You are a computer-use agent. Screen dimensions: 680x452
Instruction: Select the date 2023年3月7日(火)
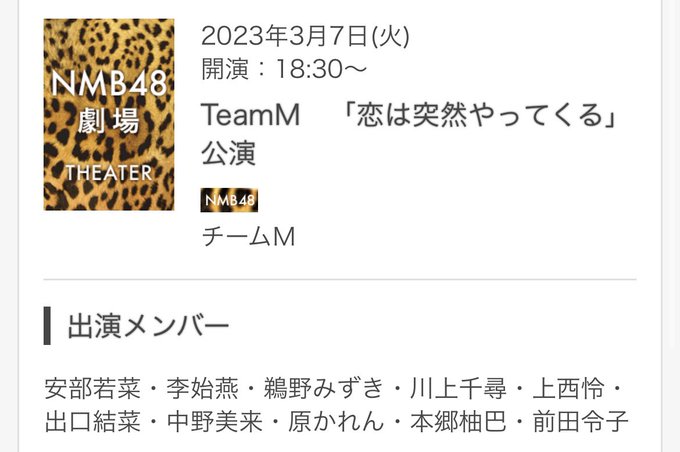(305, 36)
